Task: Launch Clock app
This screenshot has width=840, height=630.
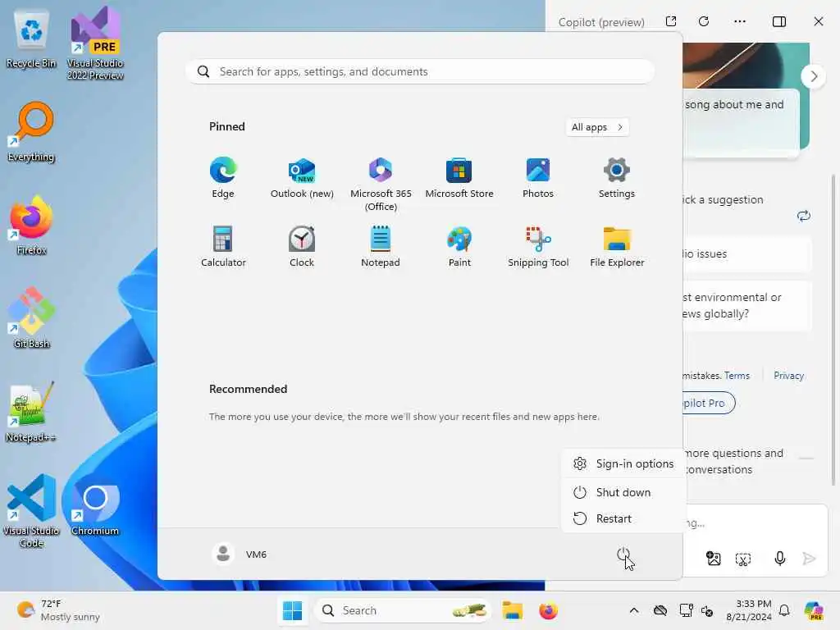Action: click(302, 247)
